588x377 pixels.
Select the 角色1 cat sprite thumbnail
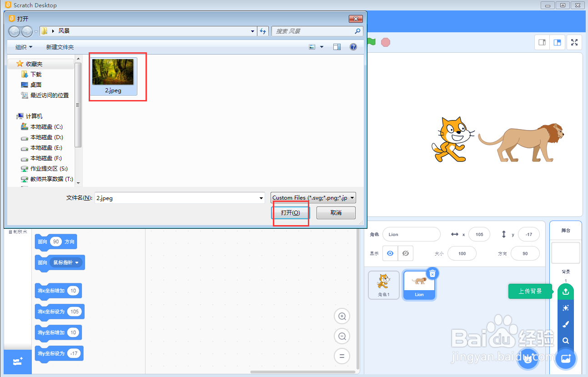click(x=384, y=285)
